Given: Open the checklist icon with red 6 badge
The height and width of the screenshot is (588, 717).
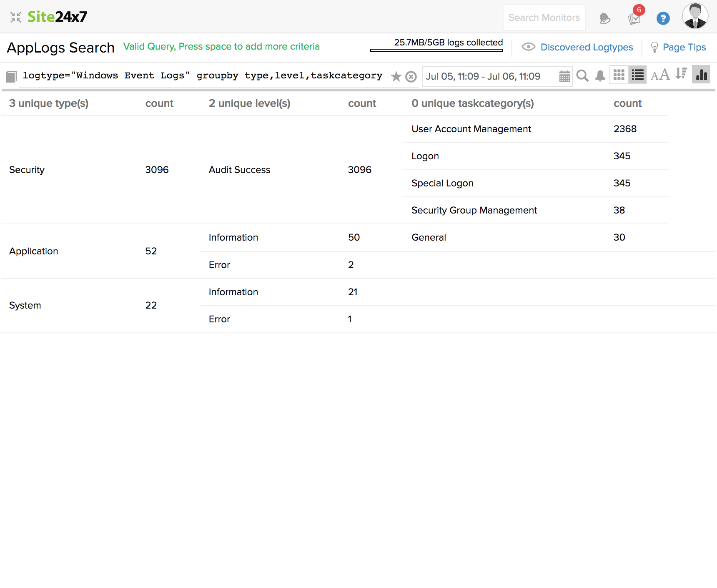Looking at the screenshot, I should [x=634, y=18].
